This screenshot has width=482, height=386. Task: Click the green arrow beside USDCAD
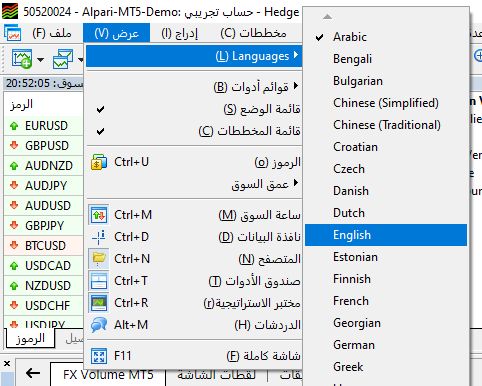tap(14, 266)
